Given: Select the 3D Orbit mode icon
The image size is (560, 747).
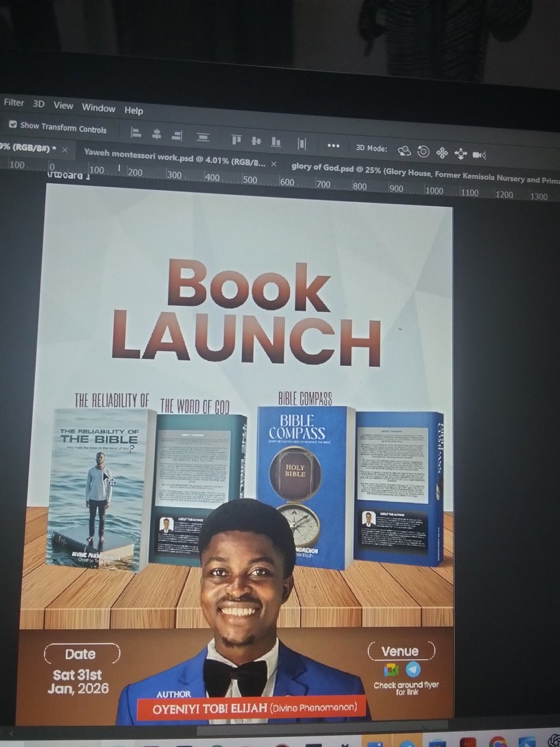Looking at the screenshot, I should tap(404, 150).
